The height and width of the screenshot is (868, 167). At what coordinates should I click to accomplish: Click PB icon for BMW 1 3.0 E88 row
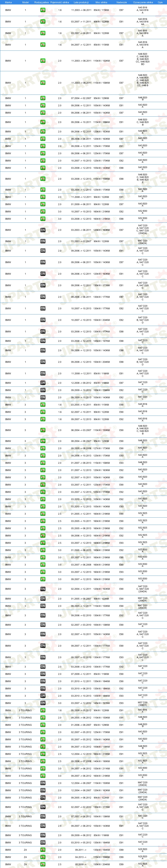pyautogui.click(x=43, y=219)
